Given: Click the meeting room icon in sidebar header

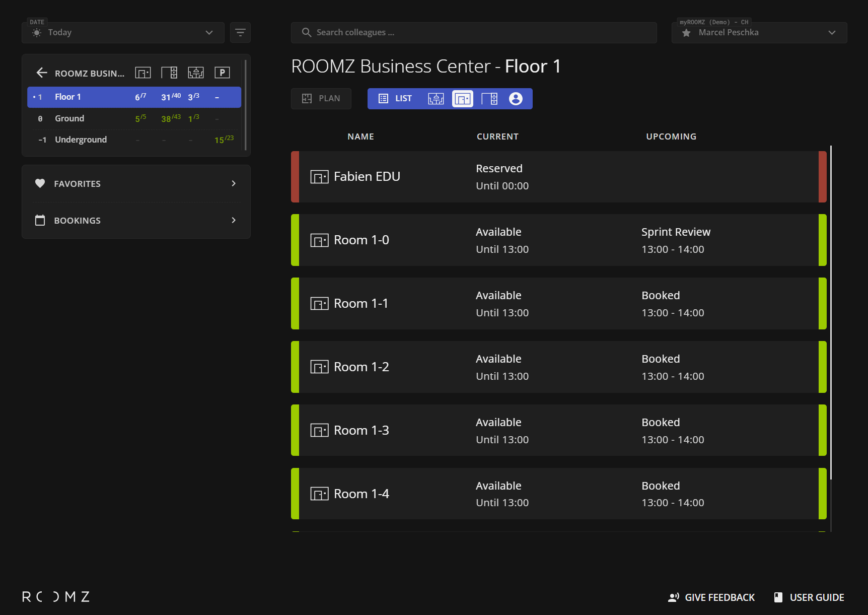Looking at the screenshot, I should click(143, 73).
